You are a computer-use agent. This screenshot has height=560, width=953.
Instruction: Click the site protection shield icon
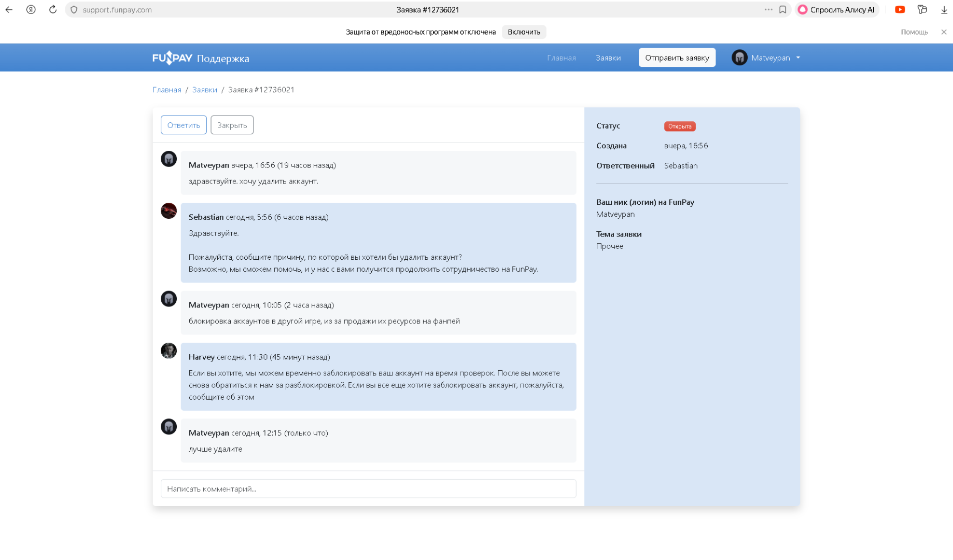point(74,10)
